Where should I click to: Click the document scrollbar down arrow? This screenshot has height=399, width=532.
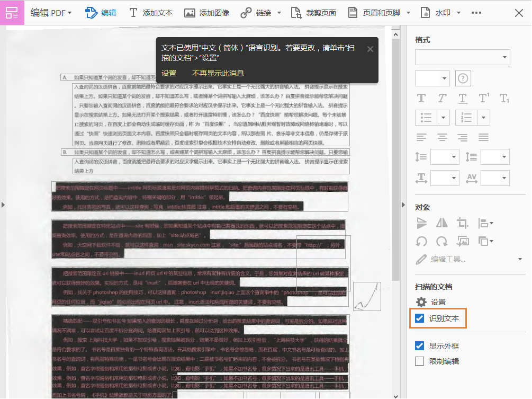click(x=395, y=396)
